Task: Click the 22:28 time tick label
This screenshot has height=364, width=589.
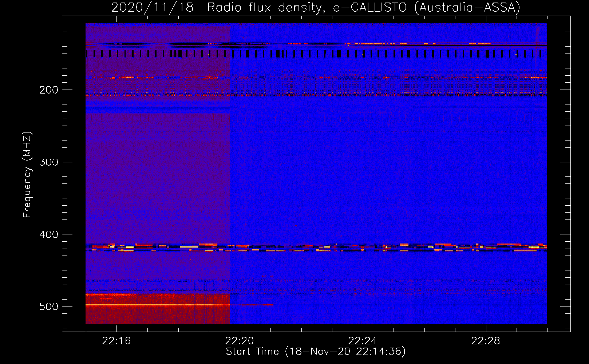Action: [x=486, y=341]
